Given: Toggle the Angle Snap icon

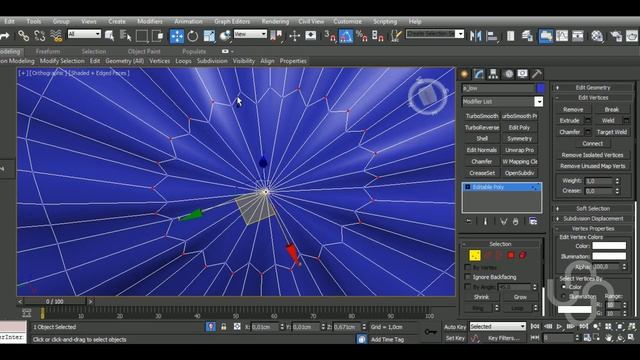Looking at the screenshot, I should tap(345, 36).
